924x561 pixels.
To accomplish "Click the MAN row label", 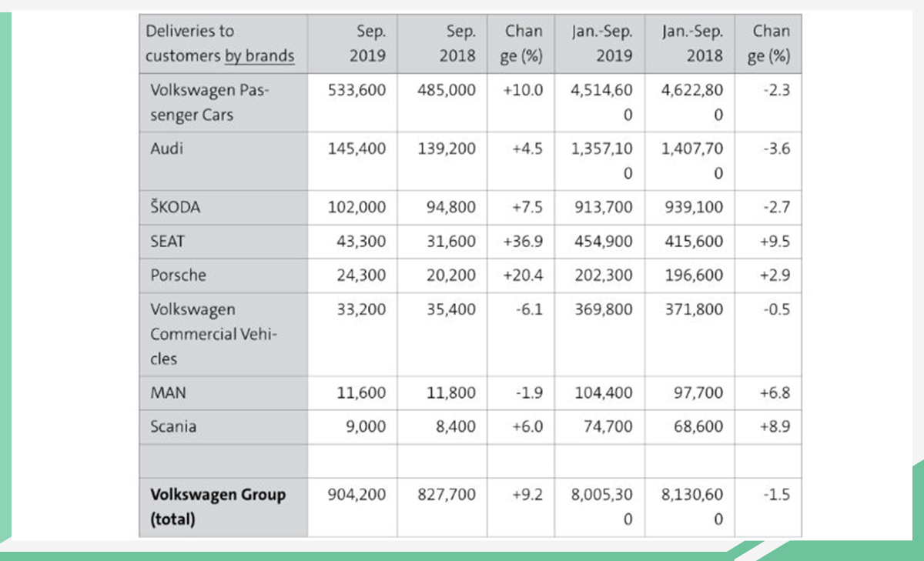I will (168, 392).
